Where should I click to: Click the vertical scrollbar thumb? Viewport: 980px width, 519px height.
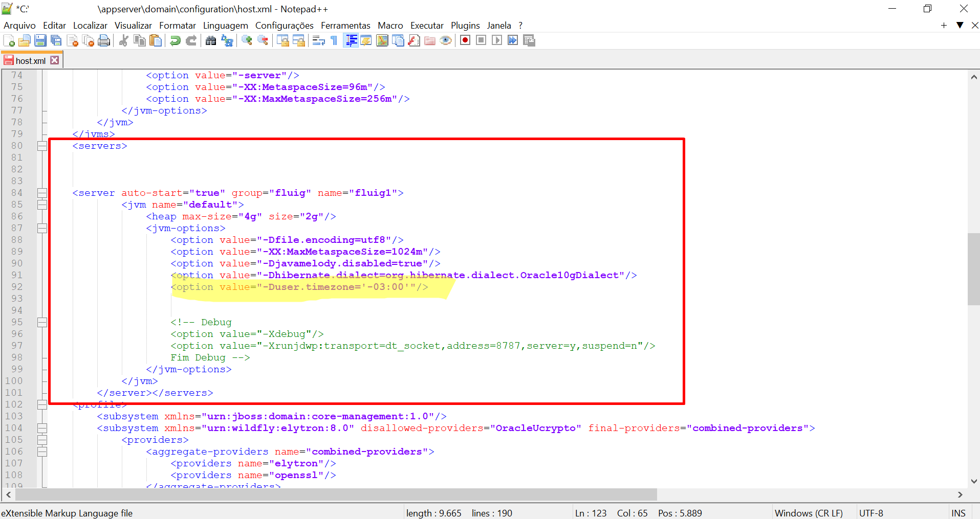pos(973,269)
